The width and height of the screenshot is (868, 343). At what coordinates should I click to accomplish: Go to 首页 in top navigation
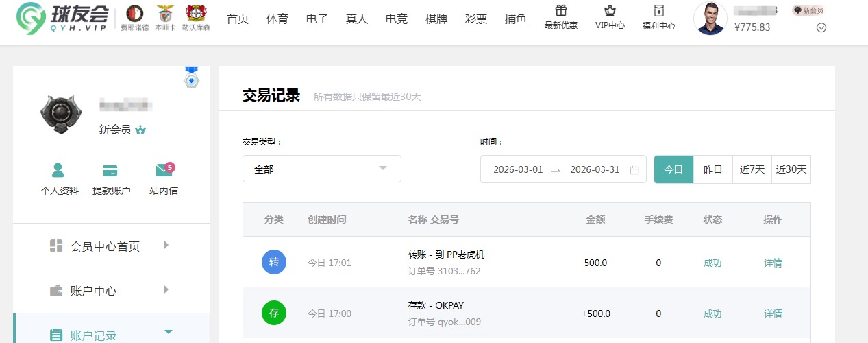[x=238, y=19]
